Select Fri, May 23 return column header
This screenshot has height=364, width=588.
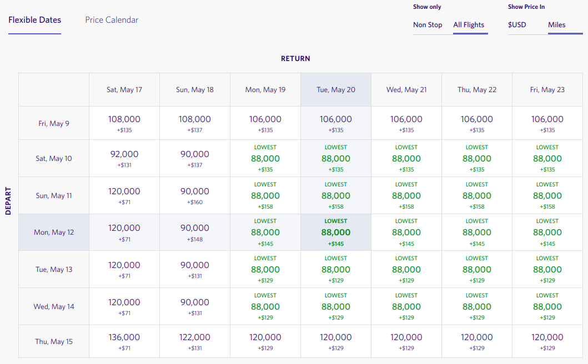pos(547,89)
